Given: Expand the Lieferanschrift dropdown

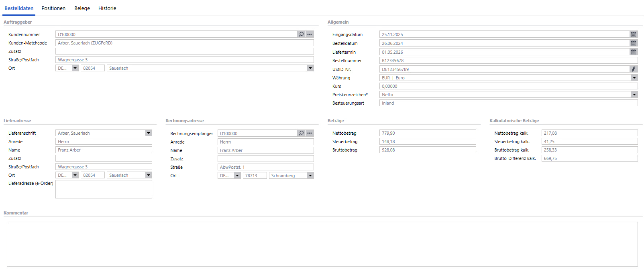Looking at the screenshot, I should 149,133.
